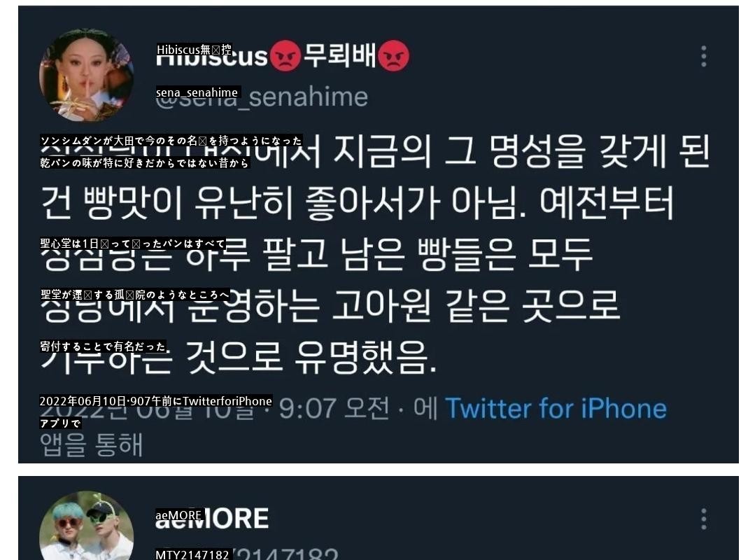Select the Hibiscus translated name overlay label
The height and width of the screenshot is (560, 755).
click(194, 50)
